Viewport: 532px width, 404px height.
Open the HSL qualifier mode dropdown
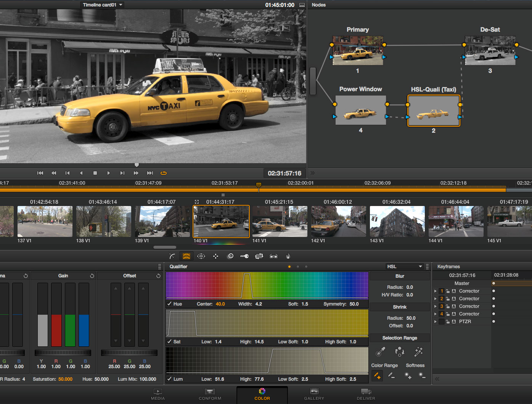[405, 266]
